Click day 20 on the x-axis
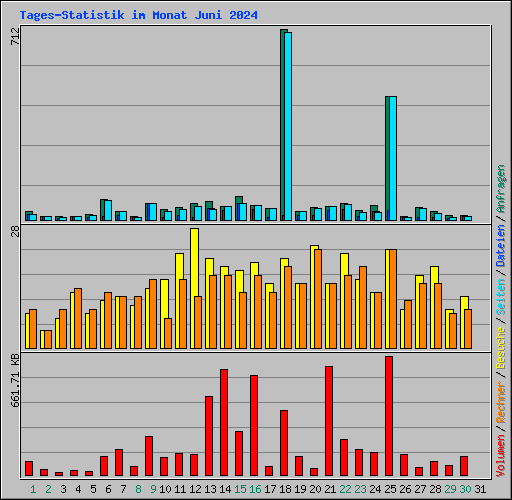This screenshot has height=500, width=512. point(315,489)
